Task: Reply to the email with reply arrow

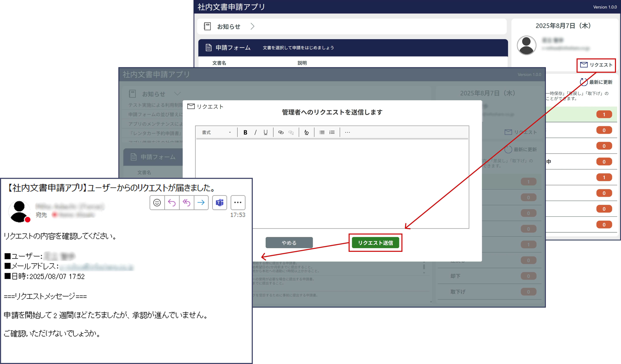Action: coord(172,203)
